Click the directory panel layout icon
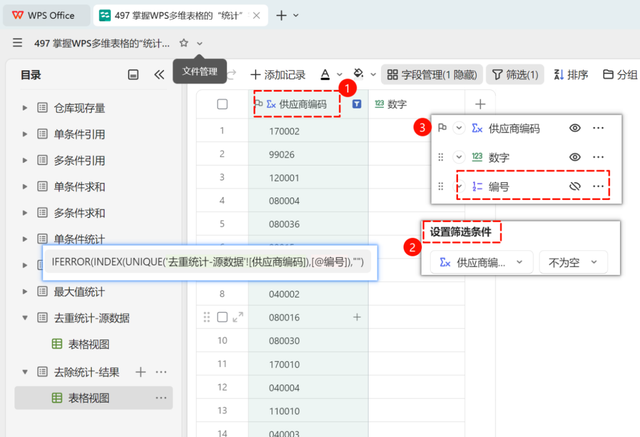640x437 pixels. coord(133,75)
